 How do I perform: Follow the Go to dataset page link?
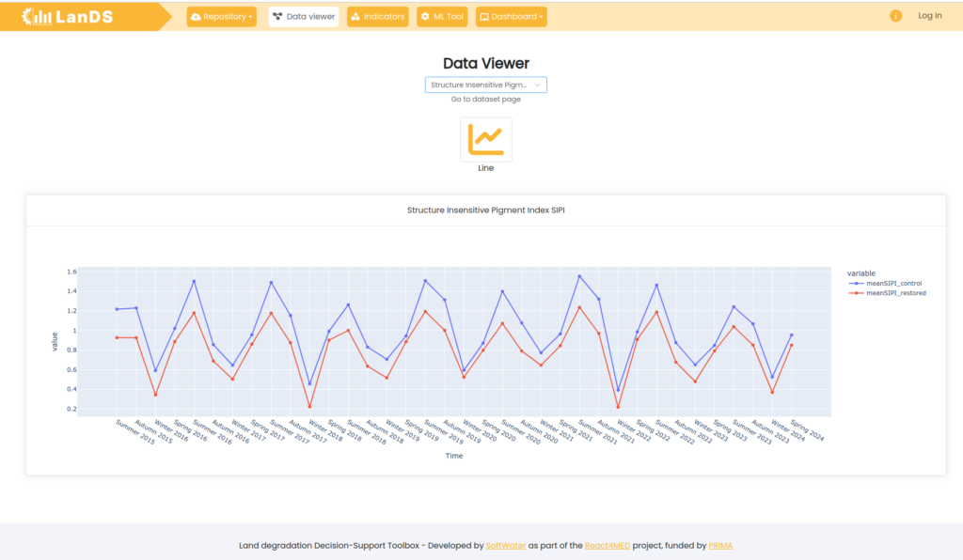click(x=486, y=100)
